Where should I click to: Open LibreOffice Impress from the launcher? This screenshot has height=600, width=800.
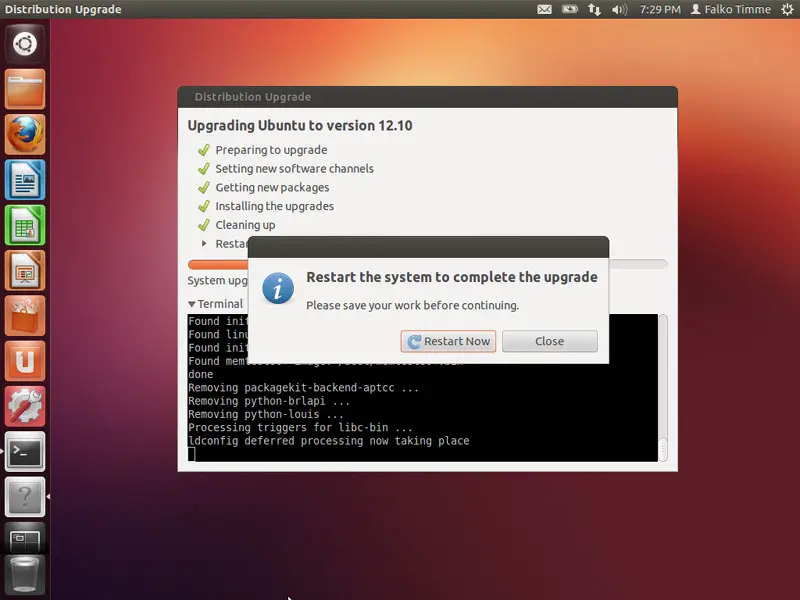coord(25,270)
